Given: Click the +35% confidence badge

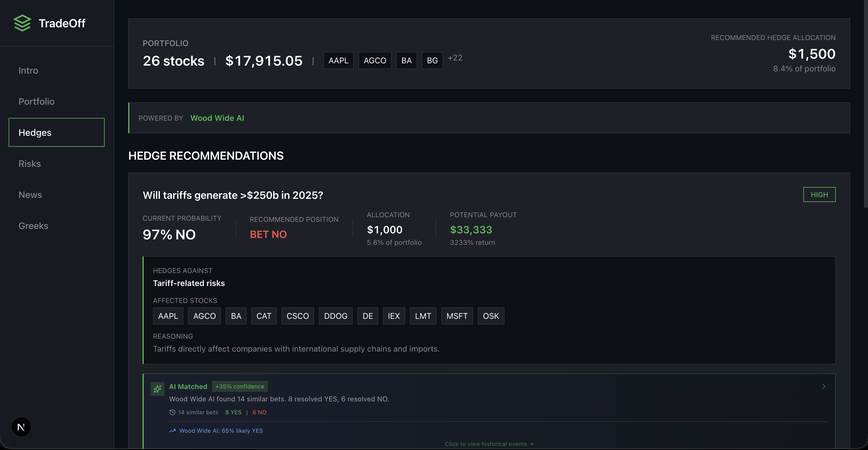Looking at the screenshot, I should click(240, 387).
